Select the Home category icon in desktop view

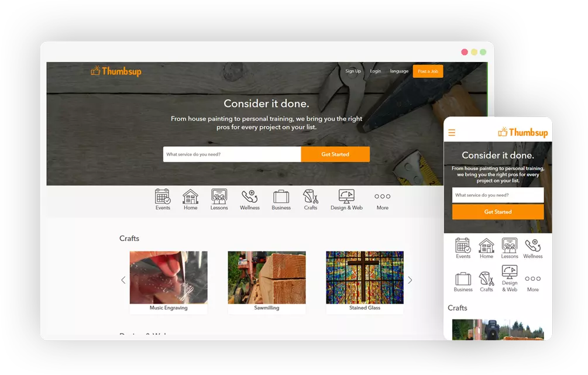(x=190, y=197)
